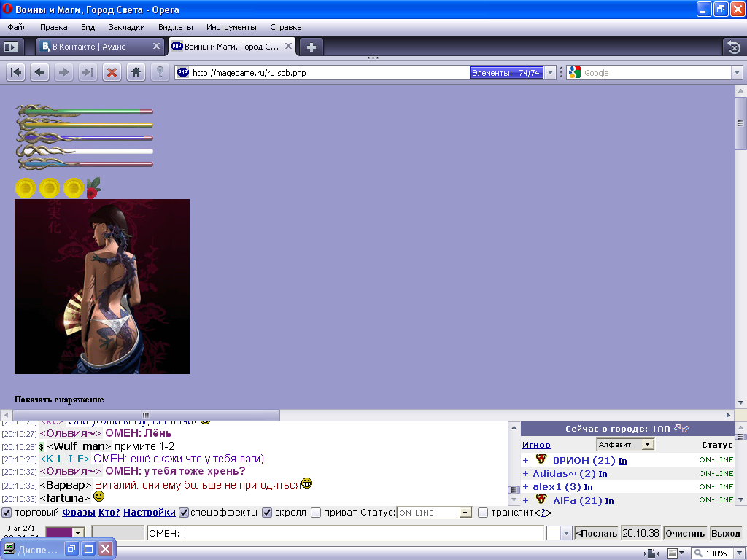Open the purple text color dropdown

tap(78, 533)
